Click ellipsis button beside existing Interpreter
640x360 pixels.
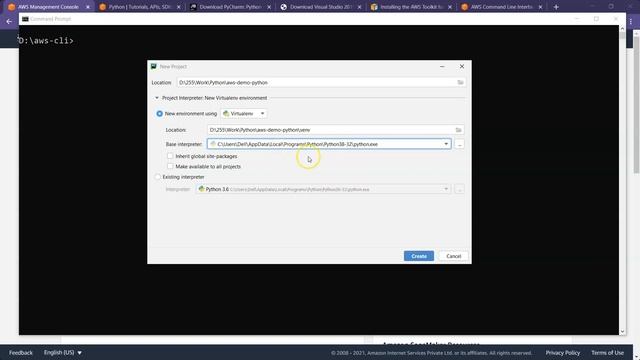point(460,189)
